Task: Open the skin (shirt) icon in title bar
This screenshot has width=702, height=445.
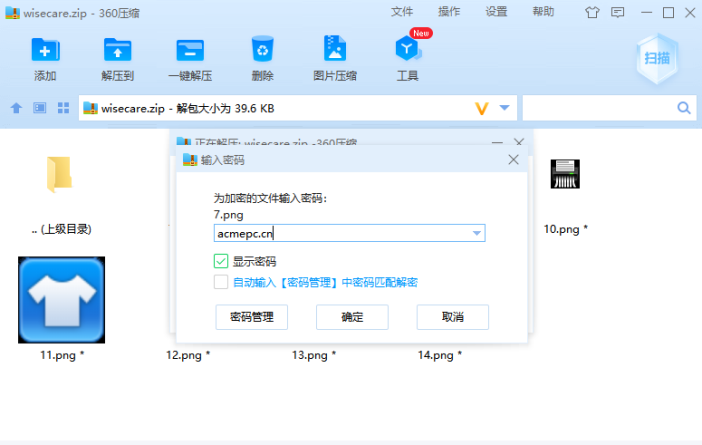Action: pos(592,13)
